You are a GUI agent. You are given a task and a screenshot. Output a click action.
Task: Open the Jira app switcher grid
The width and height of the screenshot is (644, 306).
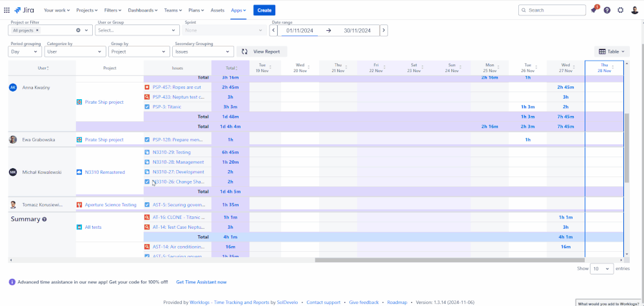click(x=7, y=10)
